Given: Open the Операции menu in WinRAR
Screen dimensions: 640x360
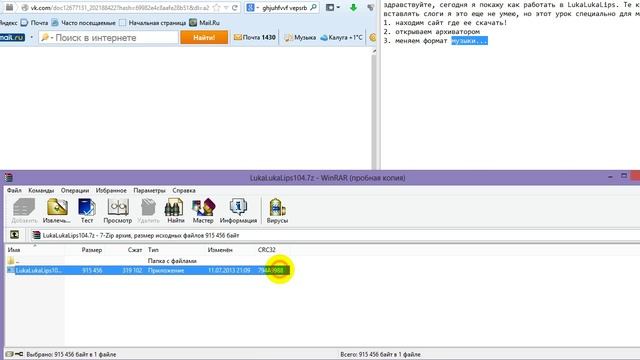Looking at the screenshot, I should 75,190.
